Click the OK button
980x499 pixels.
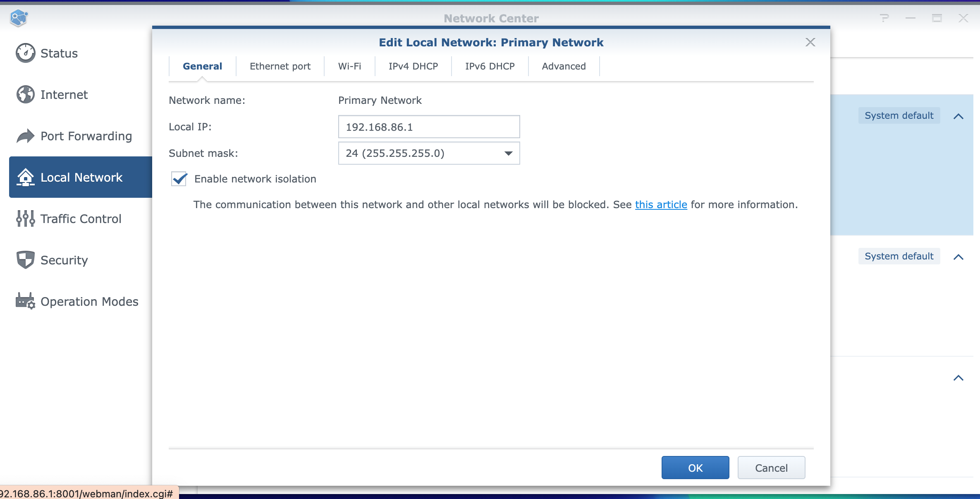[x=695, y=468]
